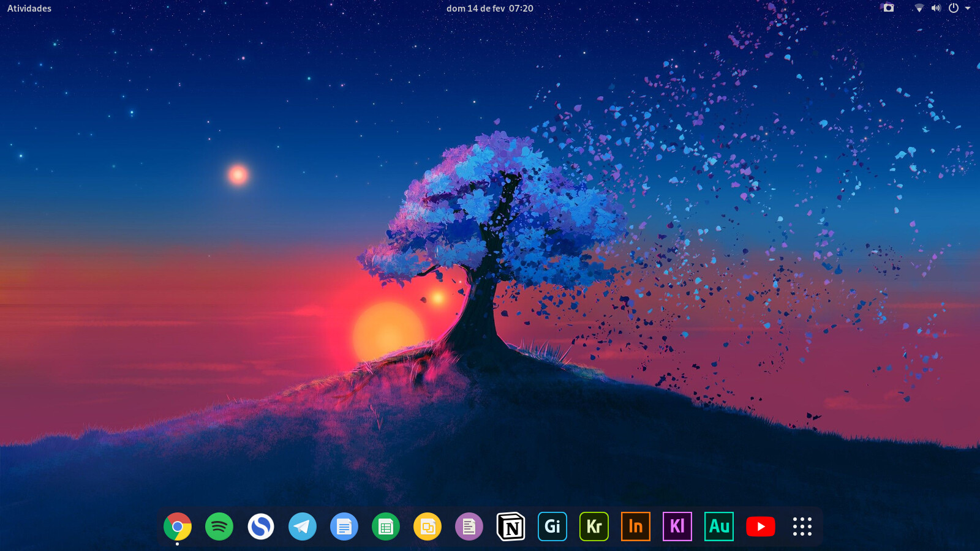Open the Simplenote app icon
This screenshot has width=980, height=551.
tap(261, 527)
